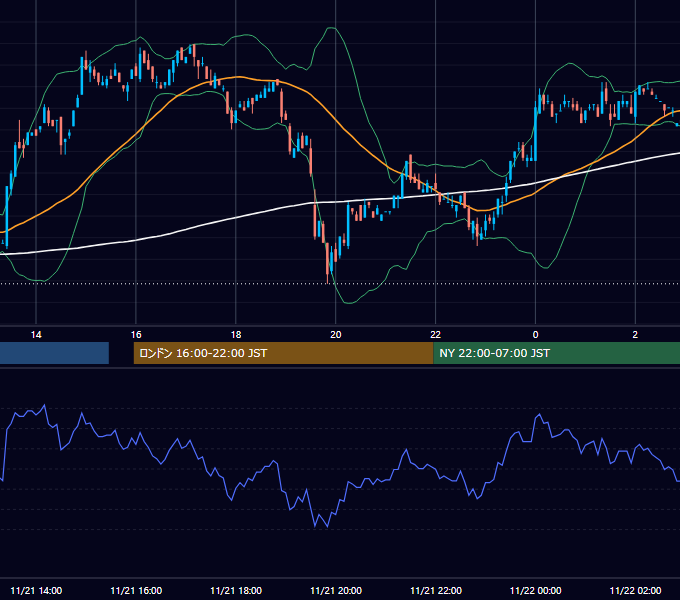This screenshot has width=680, height=600.
Task: Click the 11/22 02:00 time label
Action: [x=635, y=590]
